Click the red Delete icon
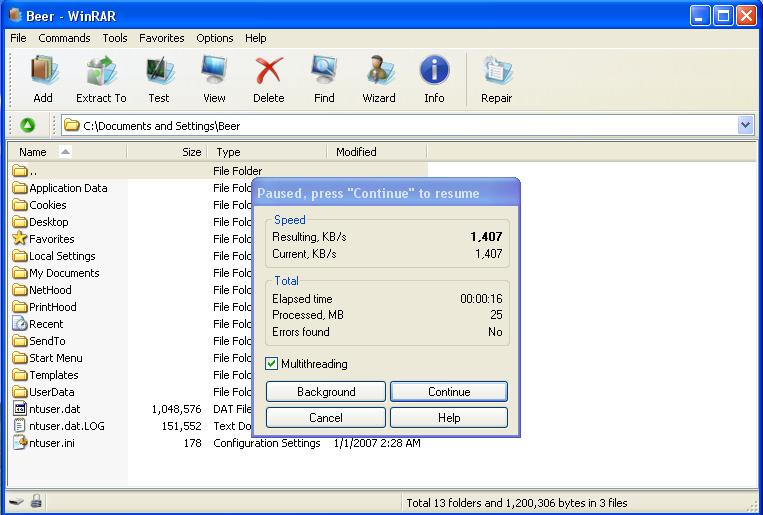This screenshot has width=763, height=515. coord(269,71)
